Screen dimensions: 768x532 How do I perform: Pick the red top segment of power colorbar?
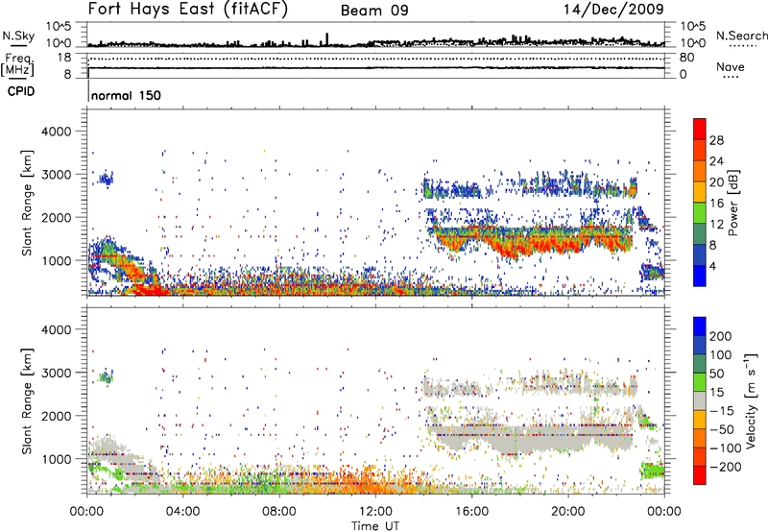(x=700, y=129)
